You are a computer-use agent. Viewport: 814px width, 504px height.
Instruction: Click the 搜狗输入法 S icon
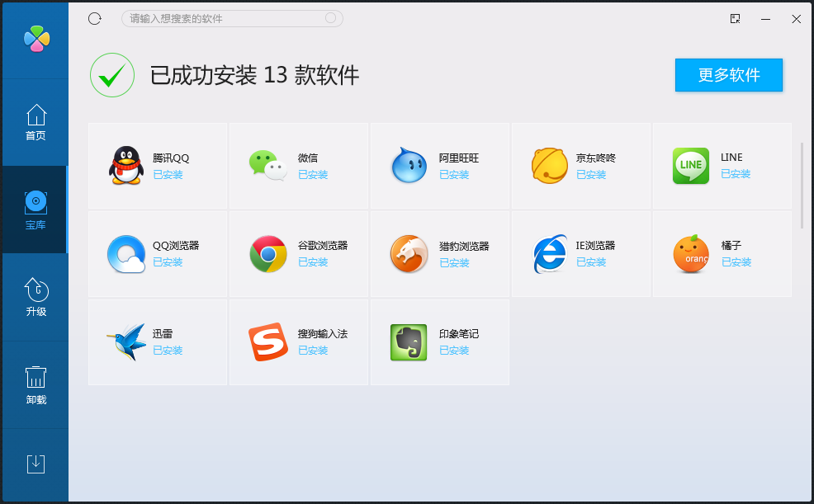(x=267, y=342)
